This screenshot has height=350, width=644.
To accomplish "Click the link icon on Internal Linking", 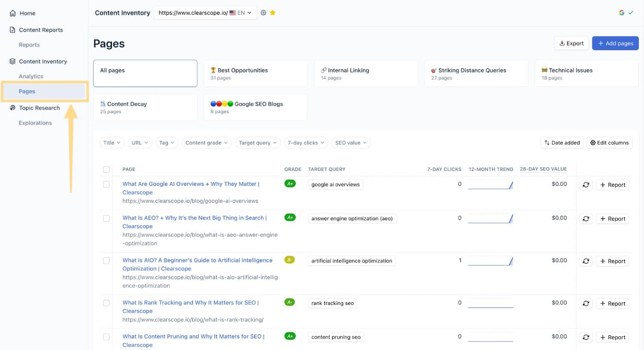I will pyautogui.click(x=324, y=70).
